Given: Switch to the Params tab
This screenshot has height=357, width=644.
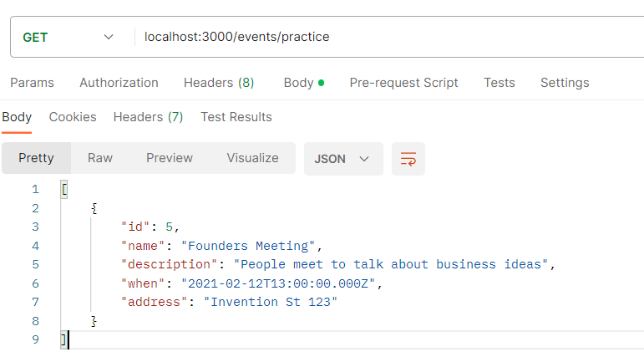Looking at the screenshot, I should [x=32, y=83].
